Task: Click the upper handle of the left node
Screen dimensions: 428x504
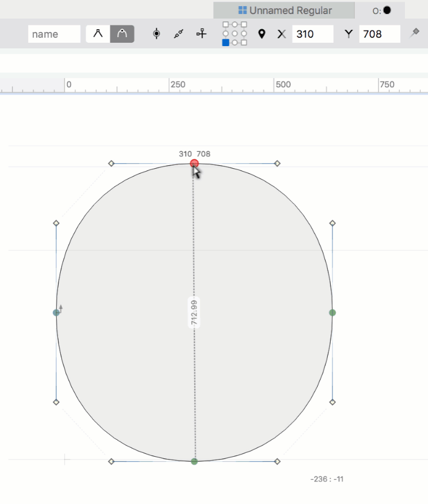Action: [x=56, y=223]
